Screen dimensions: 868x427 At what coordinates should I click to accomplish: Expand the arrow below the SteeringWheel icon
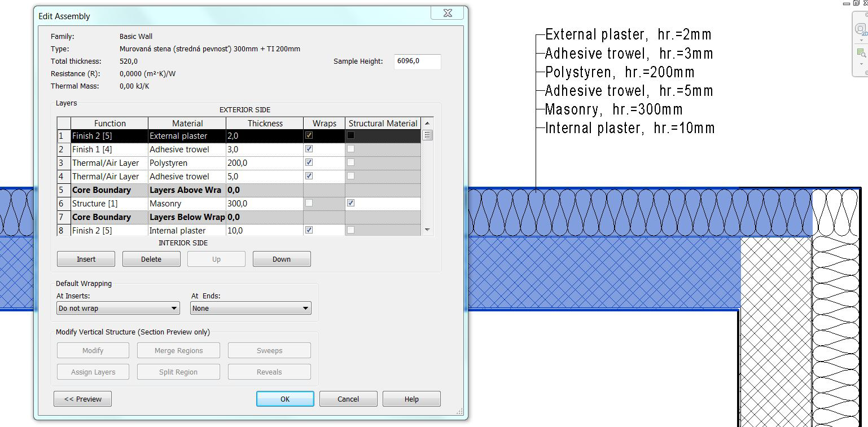coord(861,40)
